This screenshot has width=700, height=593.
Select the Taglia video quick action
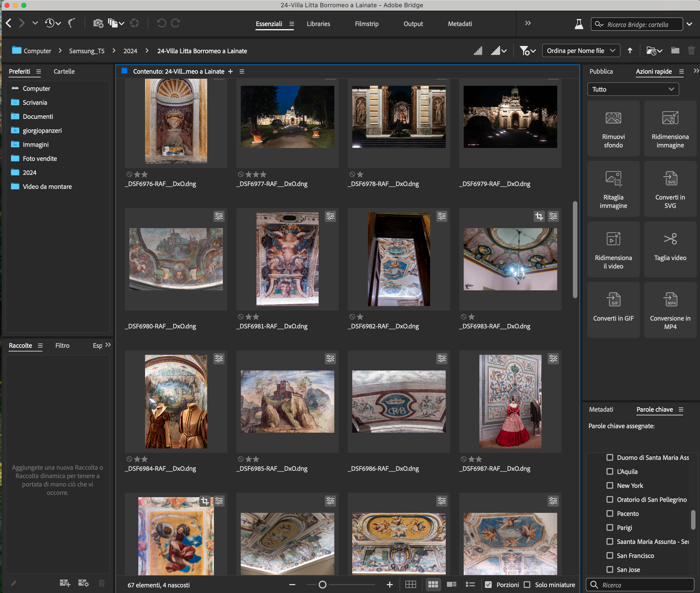(670, 249)
